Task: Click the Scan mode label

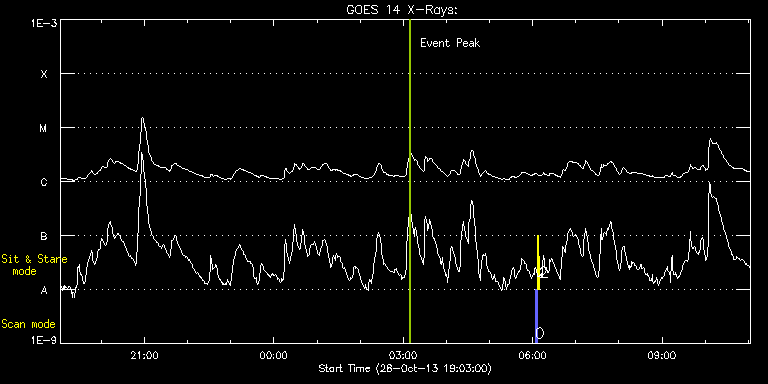Action: 28,324
